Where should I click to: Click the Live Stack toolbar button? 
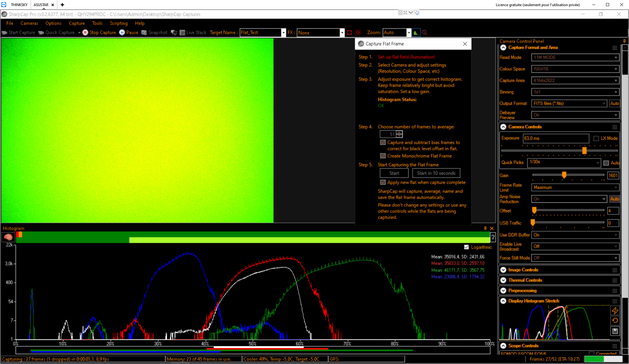coord(193,33)
